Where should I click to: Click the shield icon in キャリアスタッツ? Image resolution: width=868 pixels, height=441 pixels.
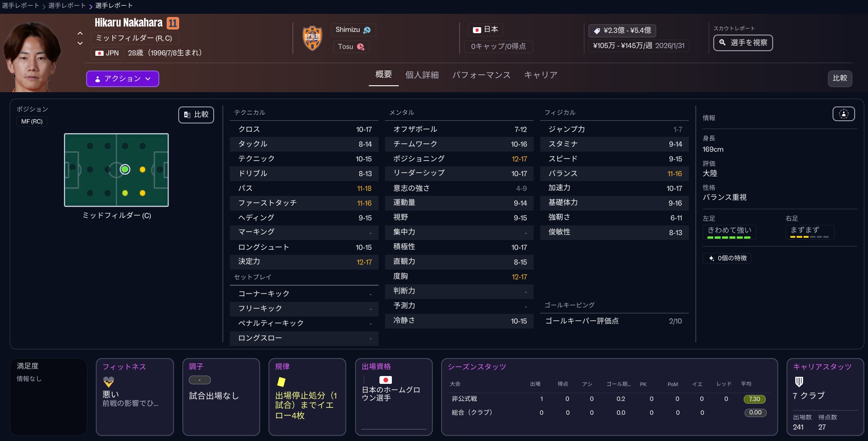point(799,382)
